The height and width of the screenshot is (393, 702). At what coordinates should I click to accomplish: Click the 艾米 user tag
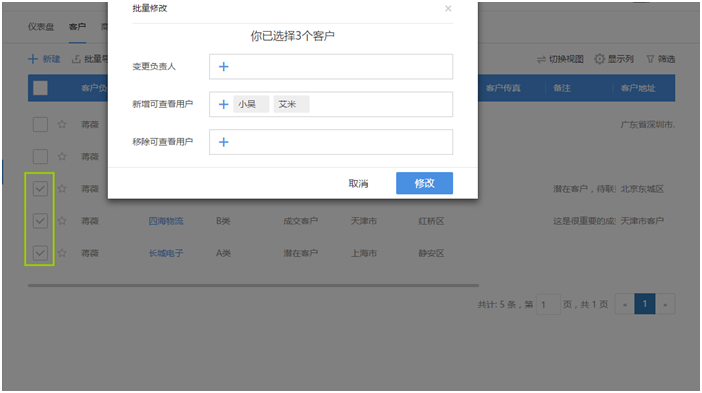tap(291, 104)
